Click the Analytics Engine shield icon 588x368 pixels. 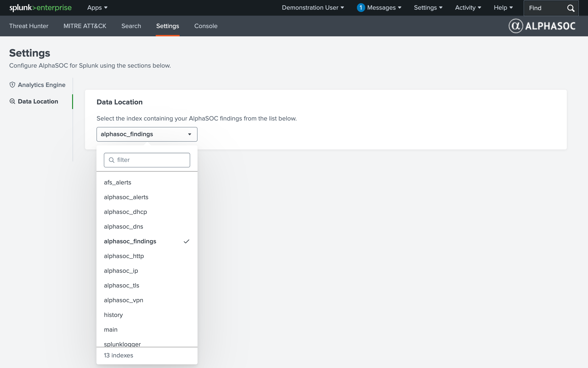(x=12, y=85)
